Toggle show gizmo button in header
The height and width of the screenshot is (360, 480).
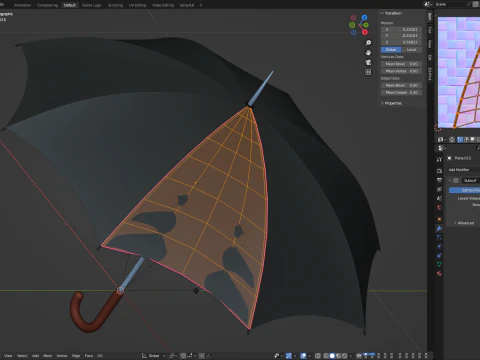[289, 356]
